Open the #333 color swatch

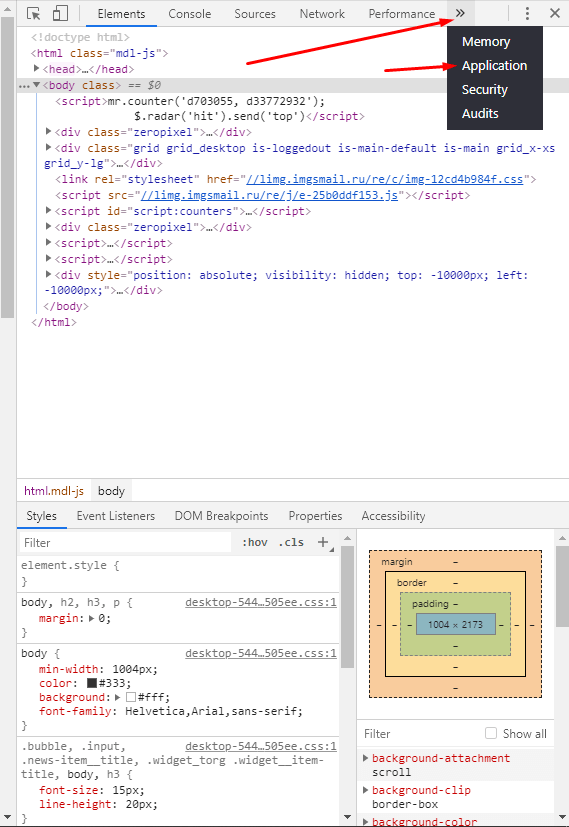tap(92, 683)
